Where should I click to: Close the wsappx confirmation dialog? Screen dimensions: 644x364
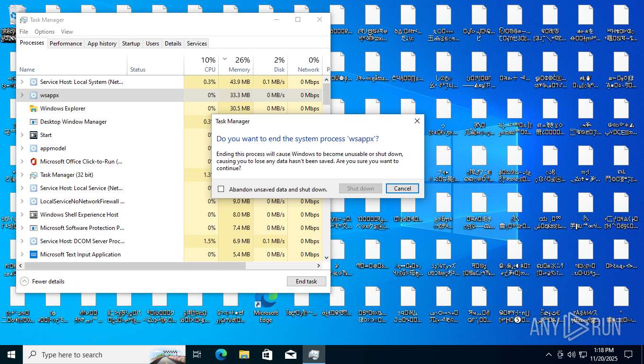(x=417, y=121)
